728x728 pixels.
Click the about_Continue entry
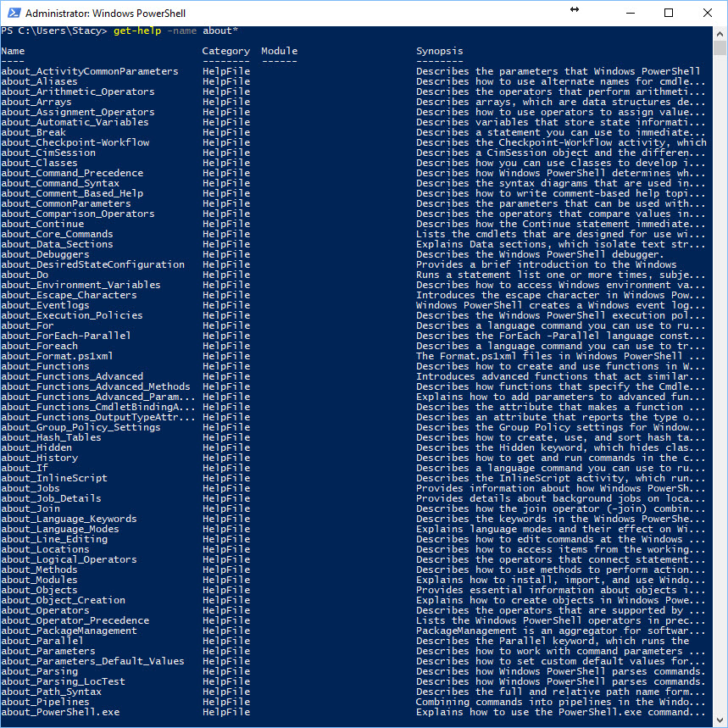[x=42, y=225]
